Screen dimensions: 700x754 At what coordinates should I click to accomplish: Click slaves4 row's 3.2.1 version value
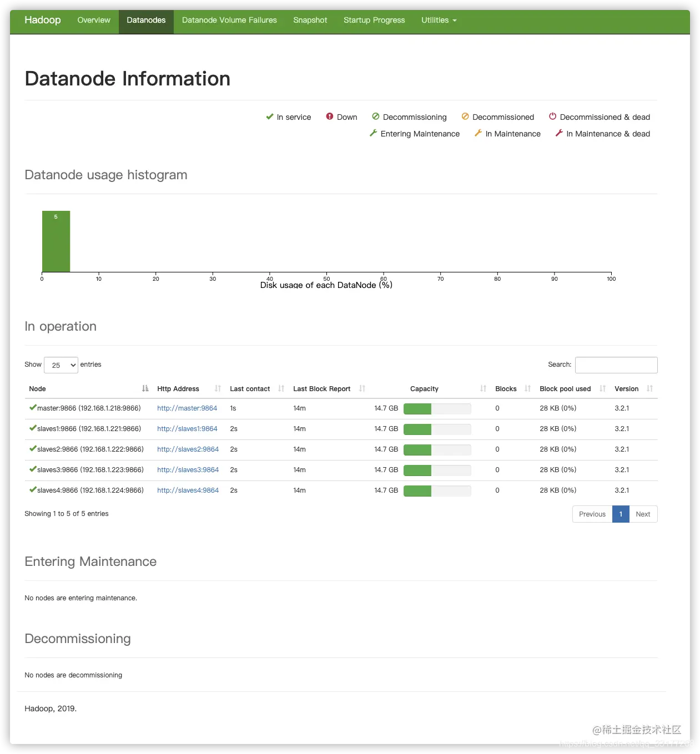coord(622,490)
